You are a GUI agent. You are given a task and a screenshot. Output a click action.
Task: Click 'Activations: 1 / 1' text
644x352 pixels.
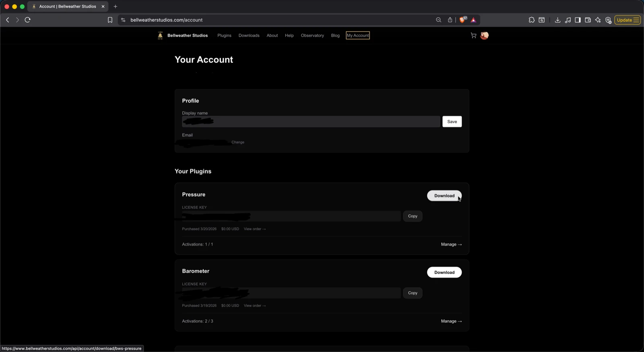[198, 244]
